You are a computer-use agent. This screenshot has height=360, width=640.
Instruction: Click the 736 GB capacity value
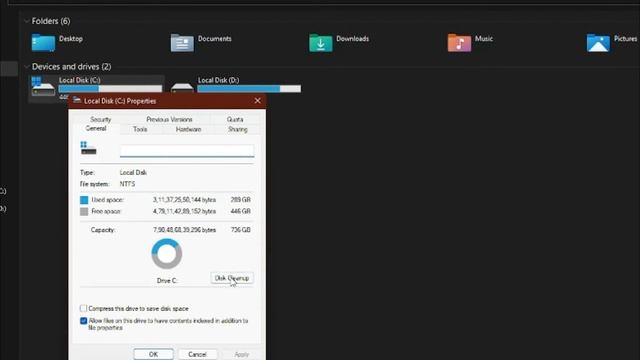point(240,230)
